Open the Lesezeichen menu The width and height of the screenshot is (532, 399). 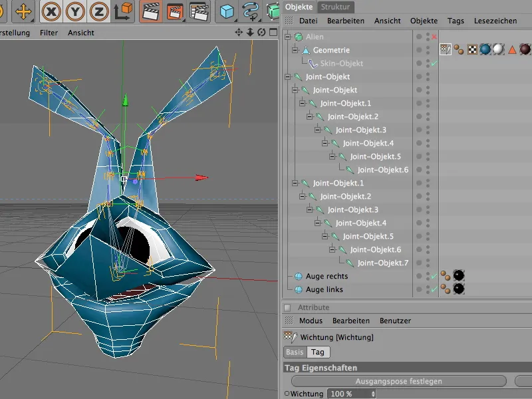(x=495, y=21)
